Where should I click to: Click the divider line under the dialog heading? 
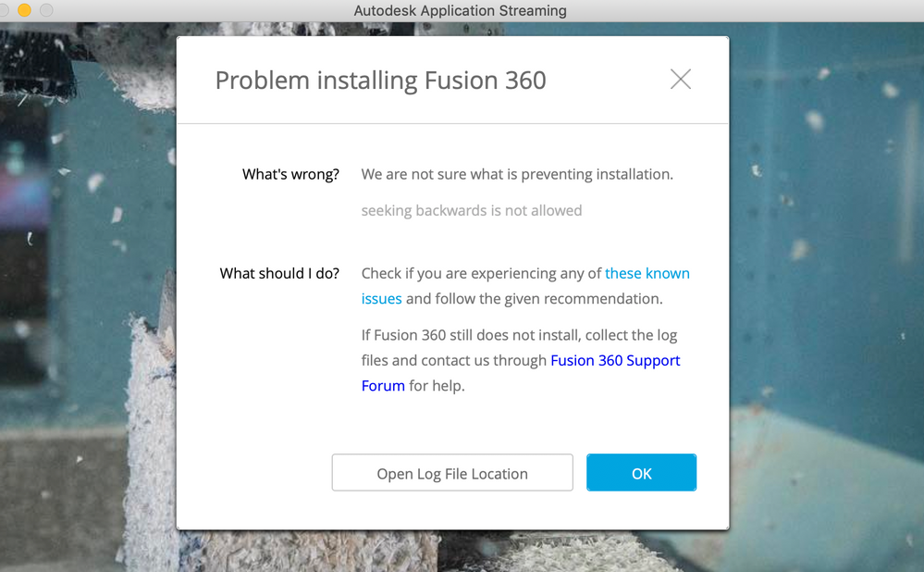(452, 123)
